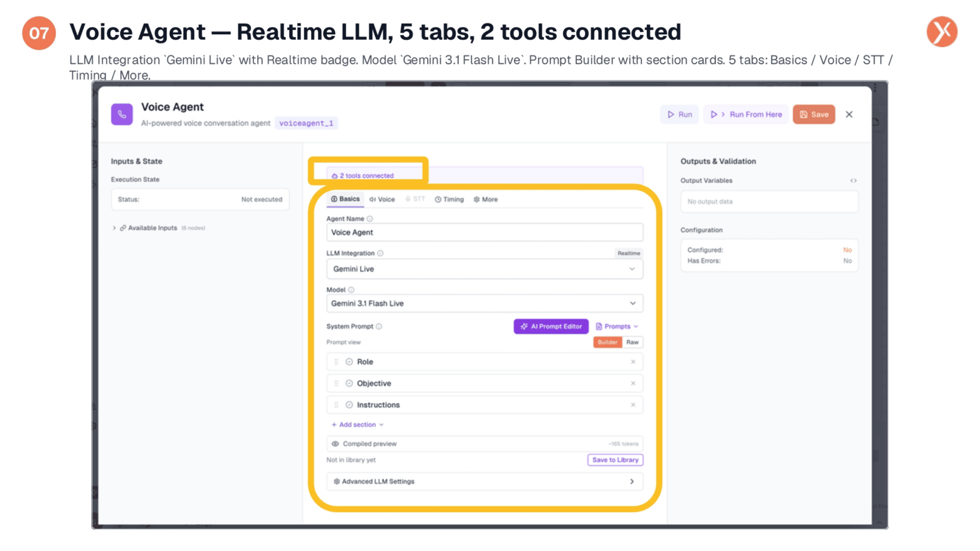
Task: Click the Instructions section card
Action: [484, 405]
